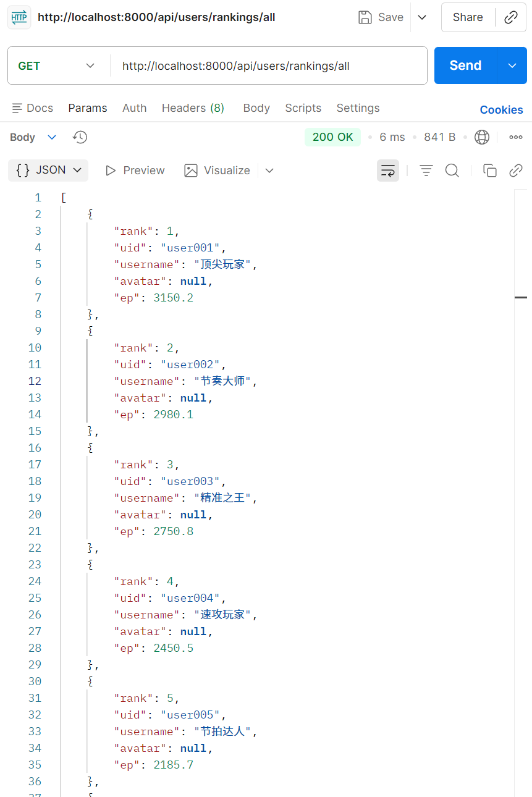Send the GET request
The width and height of the screenshot is (532, 797).
[x=465, y=65]
